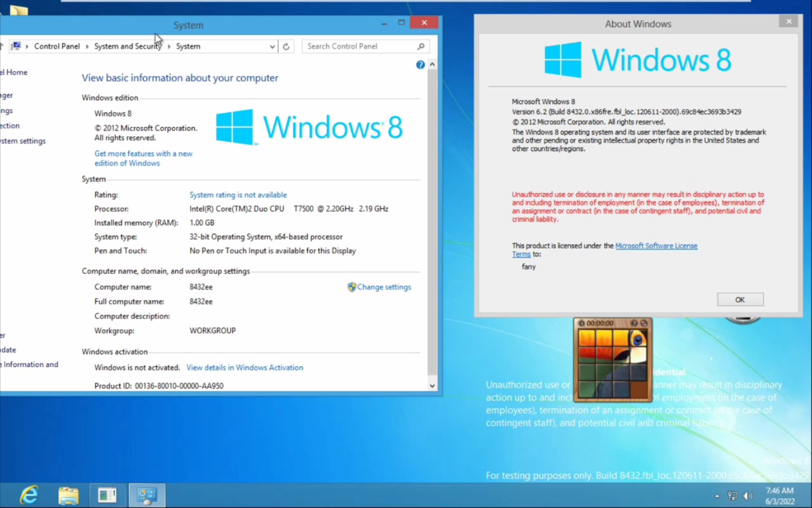The image size is (812, 508).
Task: Open the address bar dropdown arrow
Action: tap(273, 46)
